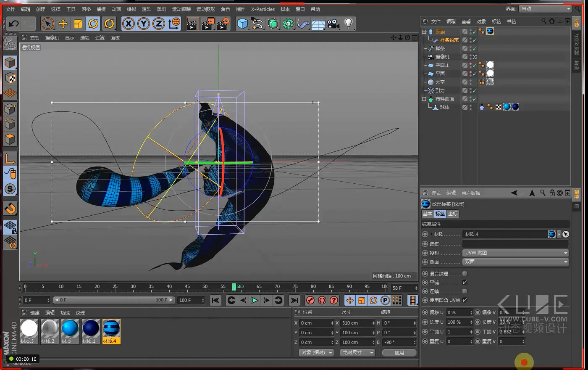Open the light object icon
This screenshot has height=370, width=588.
coord(348,24)
